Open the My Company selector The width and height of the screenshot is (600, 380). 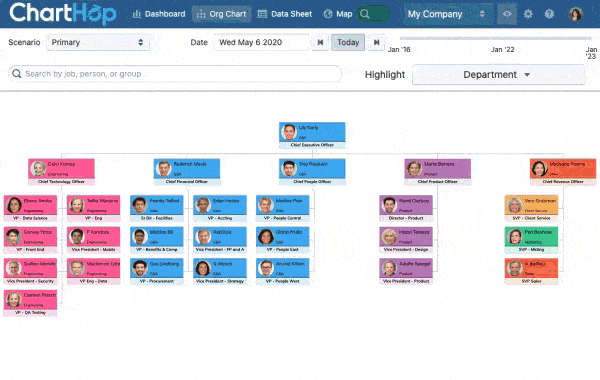(447, 14)
